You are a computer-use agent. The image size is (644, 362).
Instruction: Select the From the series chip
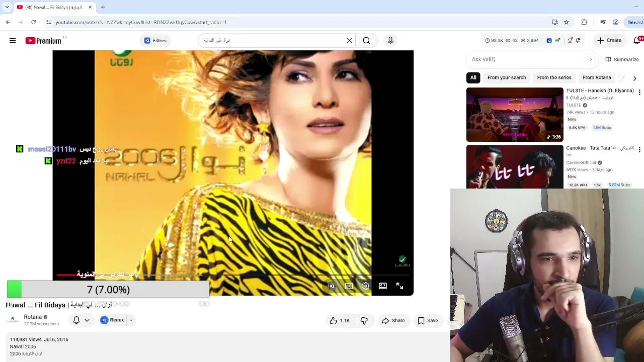pyautogui.click(x=554, y=77)
